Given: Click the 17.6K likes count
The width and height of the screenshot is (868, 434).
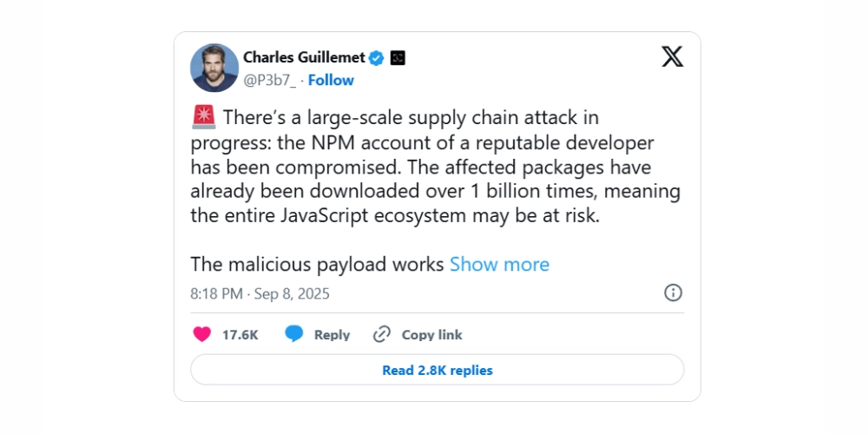Looking at the screenshot, I should click(240, 334).
